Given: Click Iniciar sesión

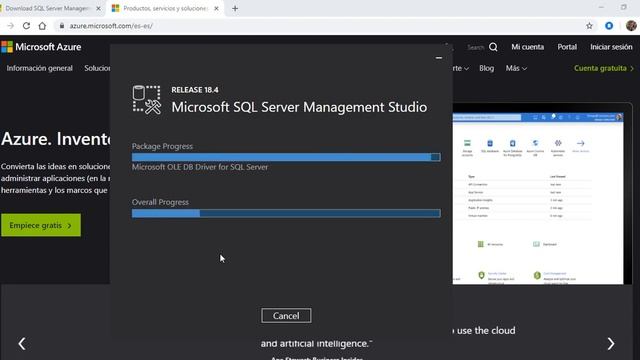Looking at the screenshot, I should click(x=611, y=47).
